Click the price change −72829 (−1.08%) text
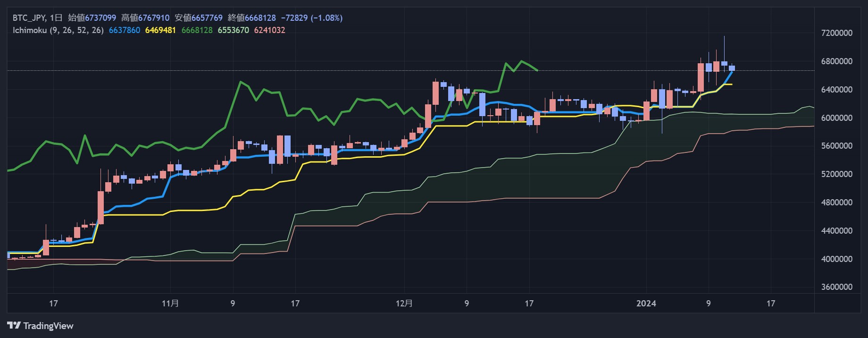 point(312,18)
